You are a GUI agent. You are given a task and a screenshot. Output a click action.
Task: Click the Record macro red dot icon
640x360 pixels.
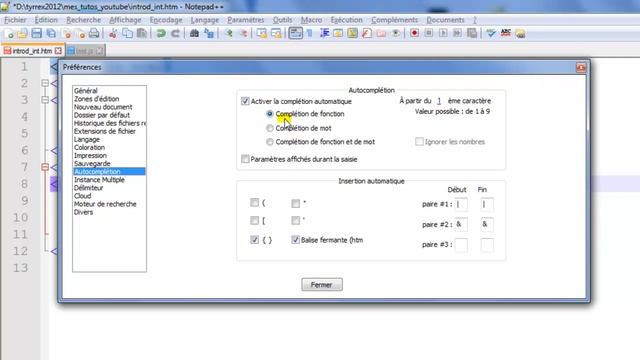[414, 33]
